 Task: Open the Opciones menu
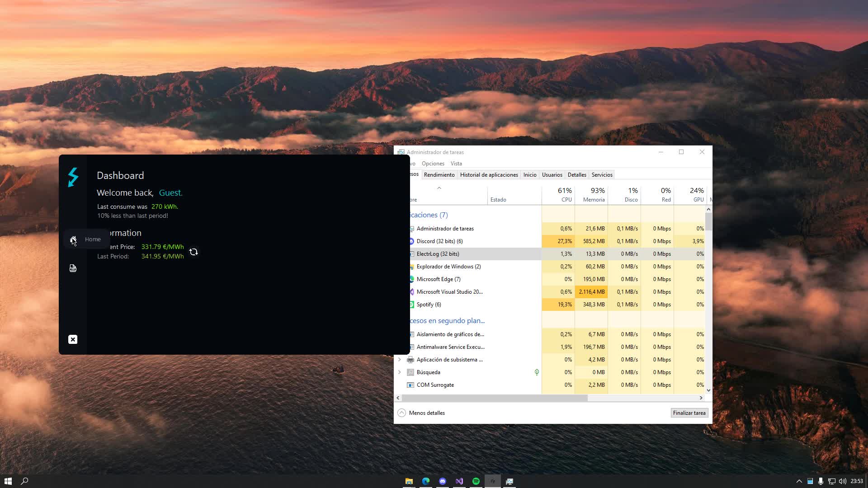[433, 163]
